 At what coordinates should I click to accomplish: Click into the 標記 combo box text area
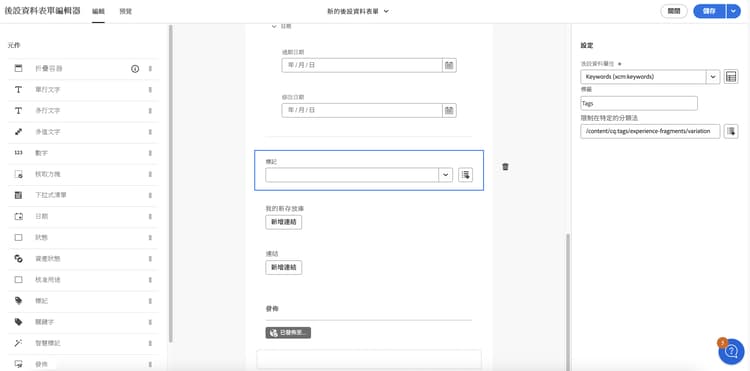[x=352, y=175]
